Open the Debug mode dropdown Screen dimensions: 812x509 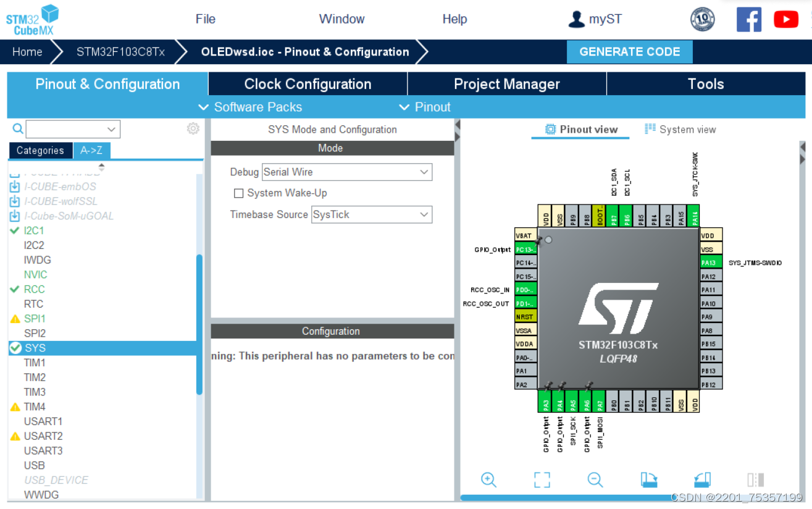pyautogui.click(x=347, y=172)
